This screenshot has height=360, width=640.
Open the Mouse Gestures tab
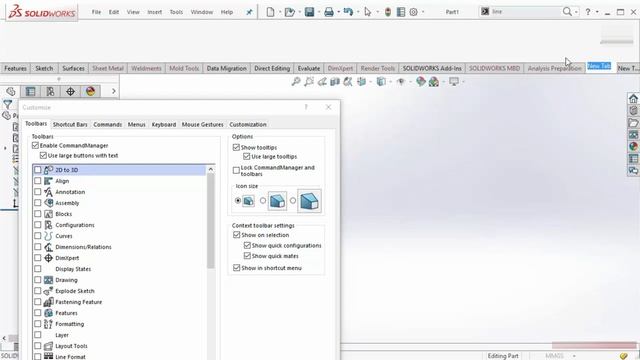coord(202,124)
